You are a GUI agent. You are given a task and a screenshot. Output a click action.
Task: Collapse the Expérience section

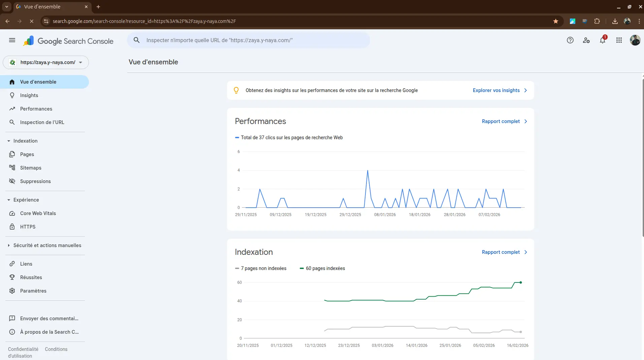pyautogui.click(x=9, y=200)
